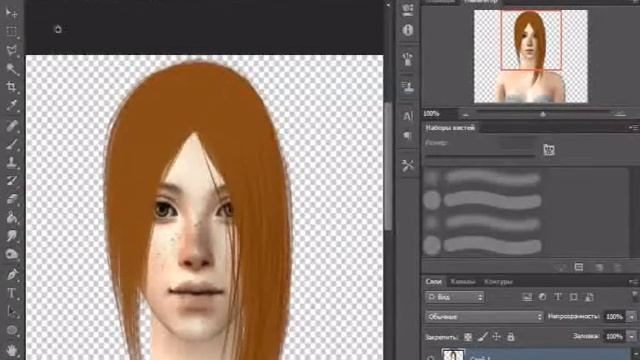Select the Healing Brush tool
This screenshot has width=640, height=360.
[x=11, y=125]
